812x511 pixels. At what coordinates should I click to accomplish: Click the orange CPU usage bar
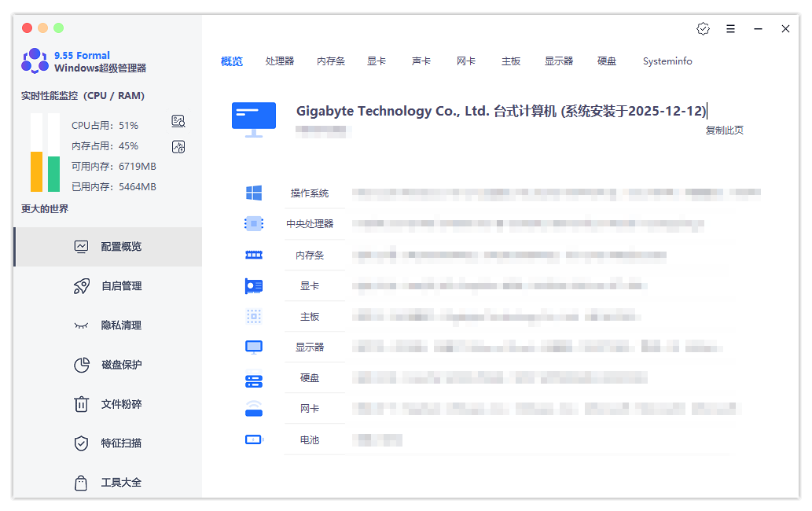click(x=36, y=172)
